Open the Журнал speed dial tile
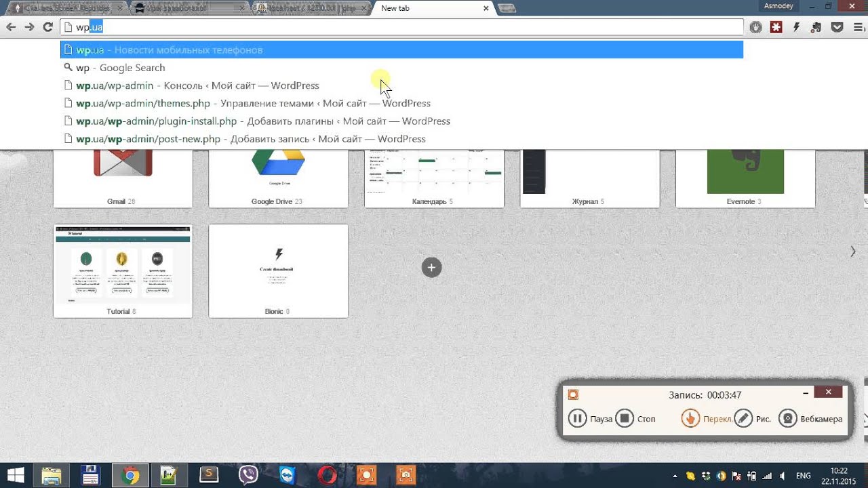 click(589, 178)
